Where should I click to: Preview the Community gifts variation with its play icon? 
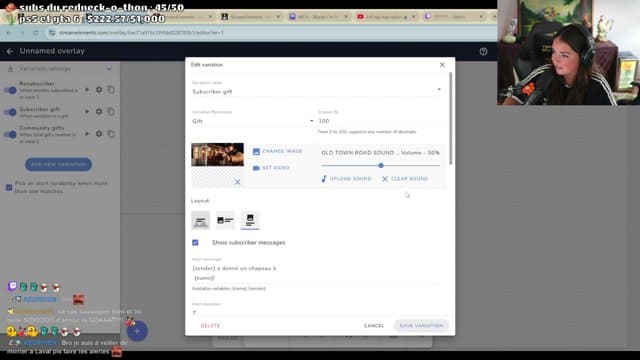(87, 134)
